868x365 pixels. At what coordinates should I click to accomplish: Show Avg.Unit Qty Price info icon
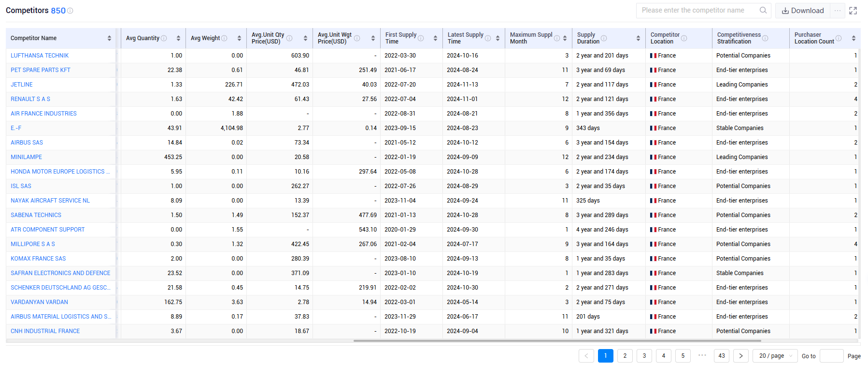(x=289, y=38)
